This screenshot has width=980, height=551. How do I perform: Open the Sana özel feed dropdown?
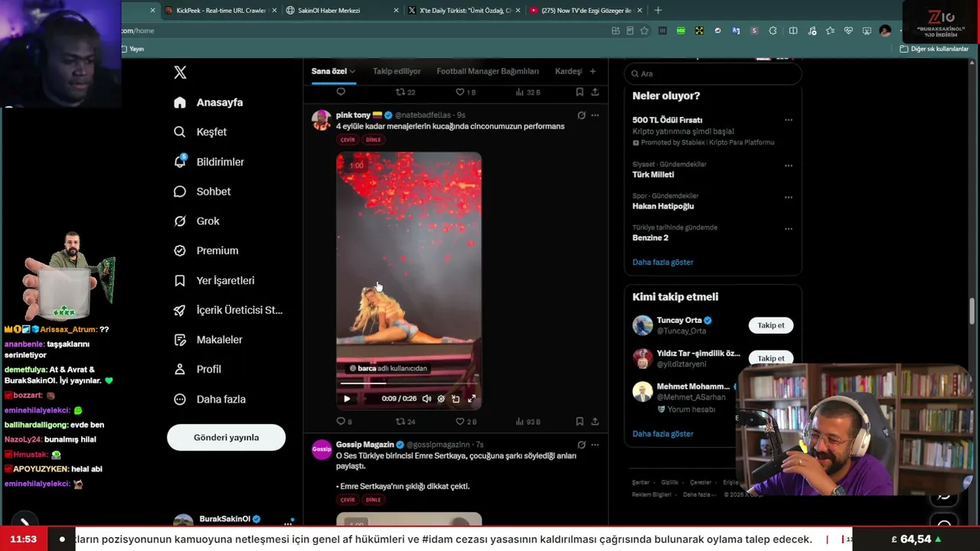click(333, 71)
